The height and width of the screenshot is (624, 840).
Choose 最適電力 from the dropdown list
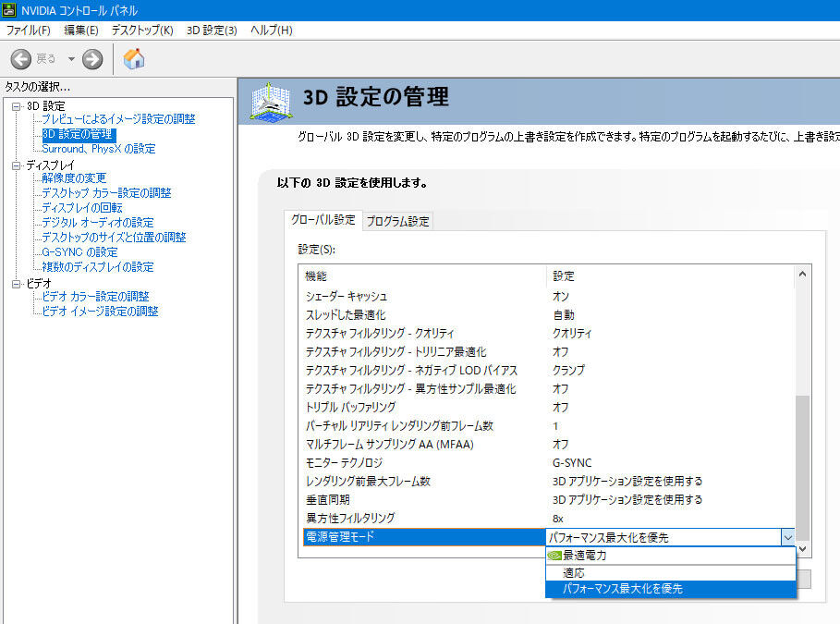tap(671, 556)
